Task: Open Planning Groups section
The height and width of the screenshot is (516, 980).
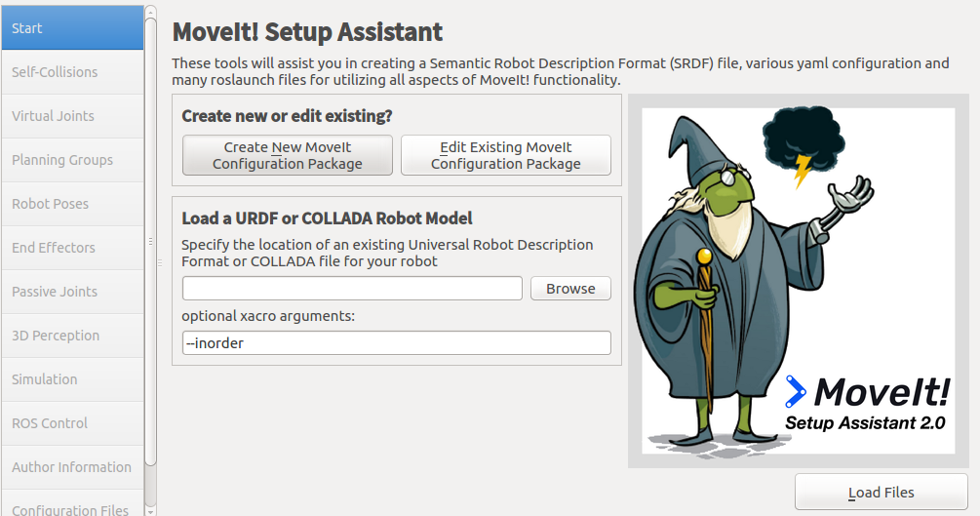Action: 72,160
